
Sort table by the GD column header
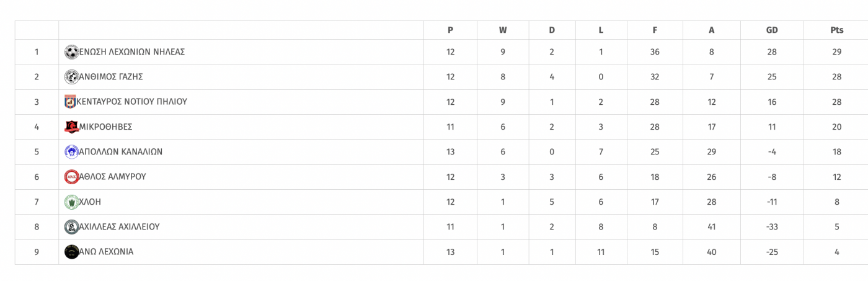(x=772, y=30)
